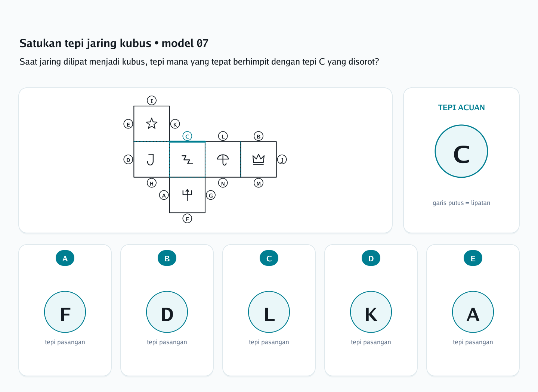Select answer option C with edge L
Viewport: 538px width, 392px height.
click(x=269, y=310)
